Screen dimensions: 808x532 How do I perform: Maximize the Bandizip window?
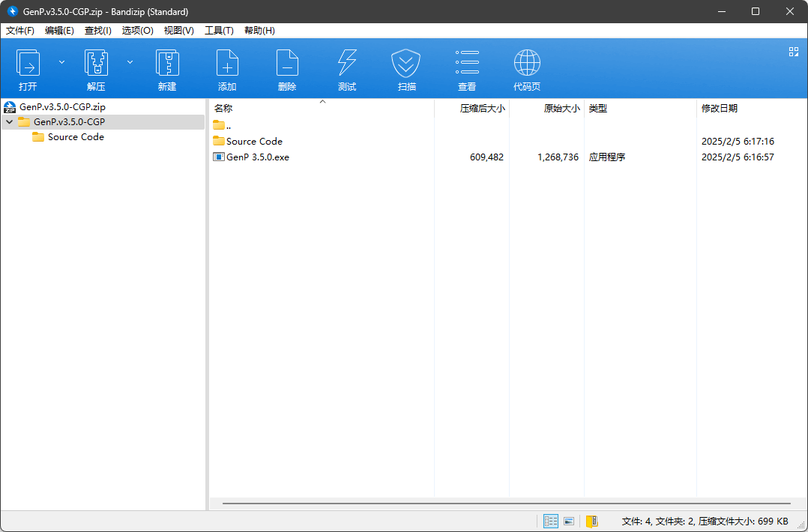pos(756,11)
